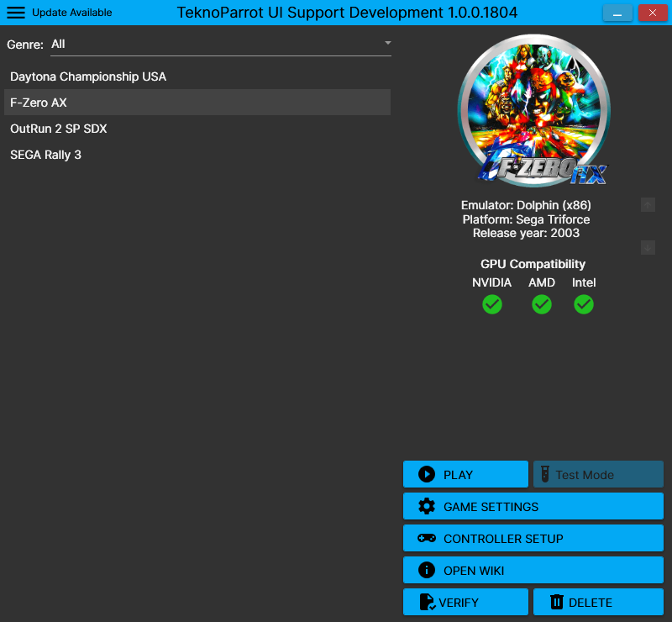Screen dimensions: 672x622
Task: Minimize the TeknoParrot window
Action: (617, 13)
